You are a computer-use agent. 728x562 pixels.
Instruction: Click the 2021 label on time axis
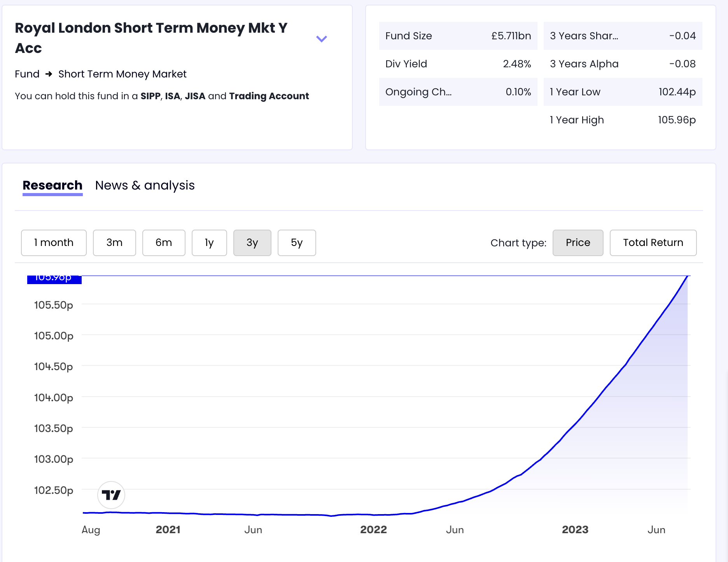pos(168,530)
